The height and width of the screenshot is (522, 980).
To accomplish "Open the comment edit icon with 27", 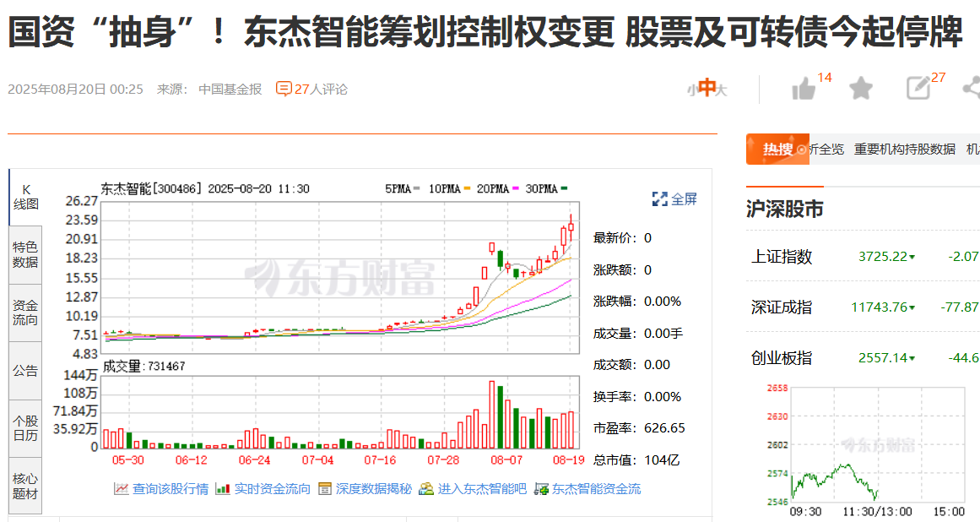I will click(918, 88).
